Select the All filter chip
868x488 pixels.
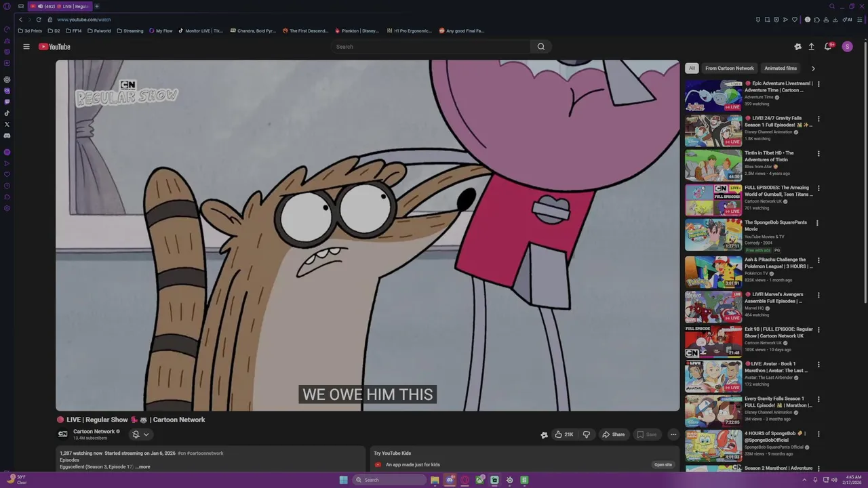tap(692, 68)
